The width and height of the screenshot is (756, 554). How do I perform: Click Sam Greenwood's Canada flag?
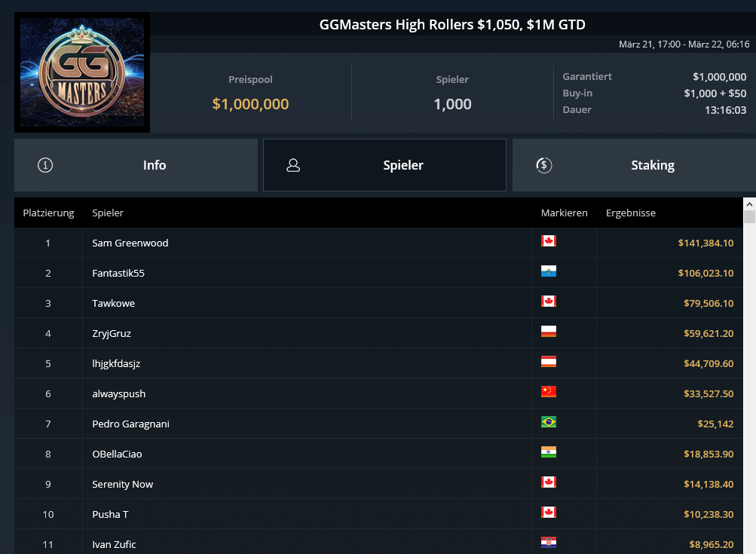coord(549,240)
